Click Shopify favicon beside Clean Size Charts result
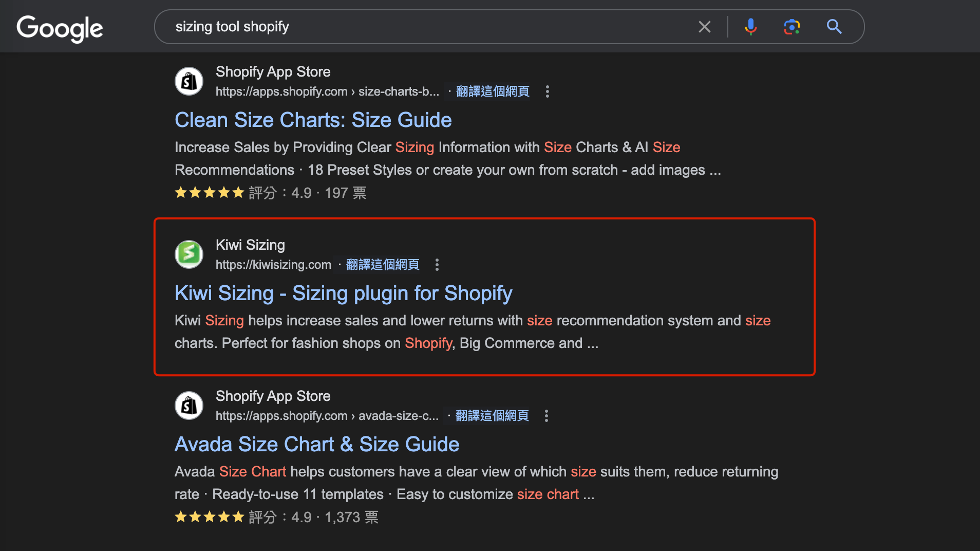Viewport: 980px width, 551px height. (189, 81)
